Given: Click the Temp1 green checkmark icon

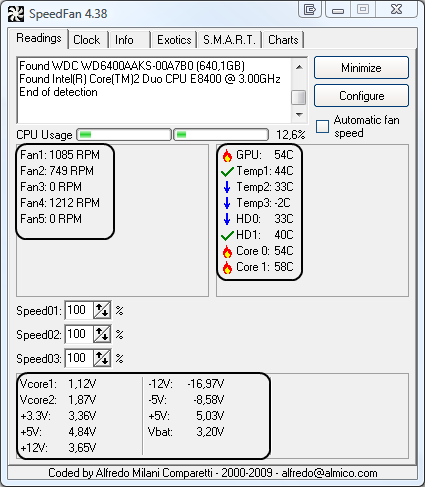Looking at the screenshot, I should (227, 172).
